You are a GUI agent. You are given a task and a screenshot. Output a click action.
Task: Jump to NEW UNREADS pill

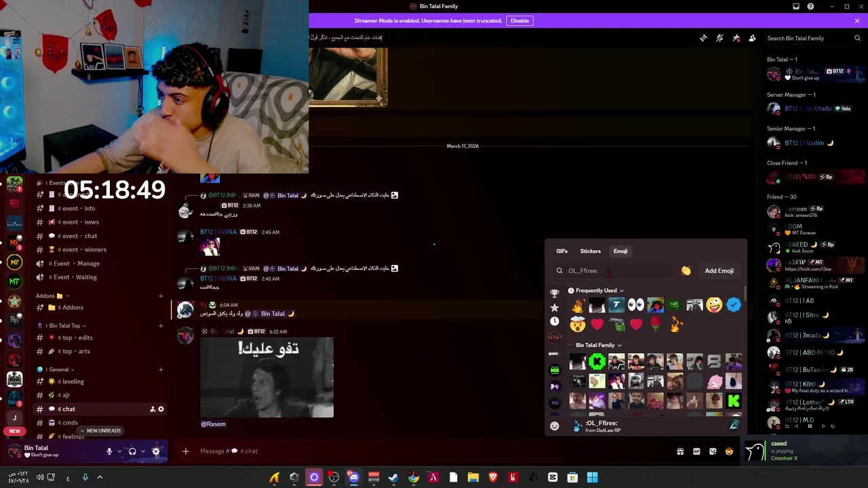(100, 431)
